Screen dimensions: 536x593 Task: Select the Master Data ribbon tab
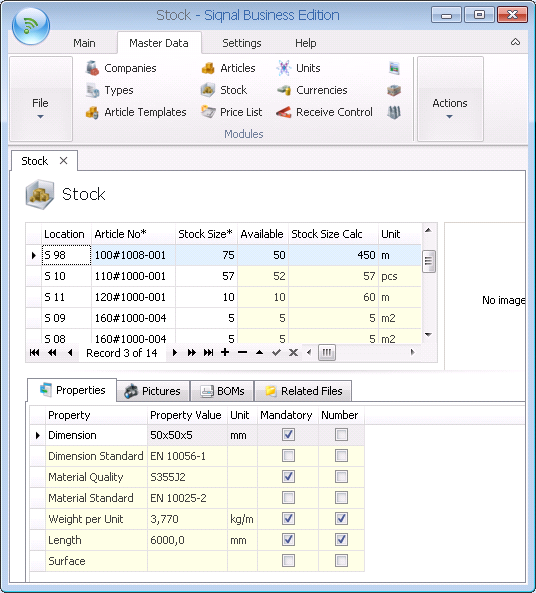pyautogui.click(x=159, y=43)
